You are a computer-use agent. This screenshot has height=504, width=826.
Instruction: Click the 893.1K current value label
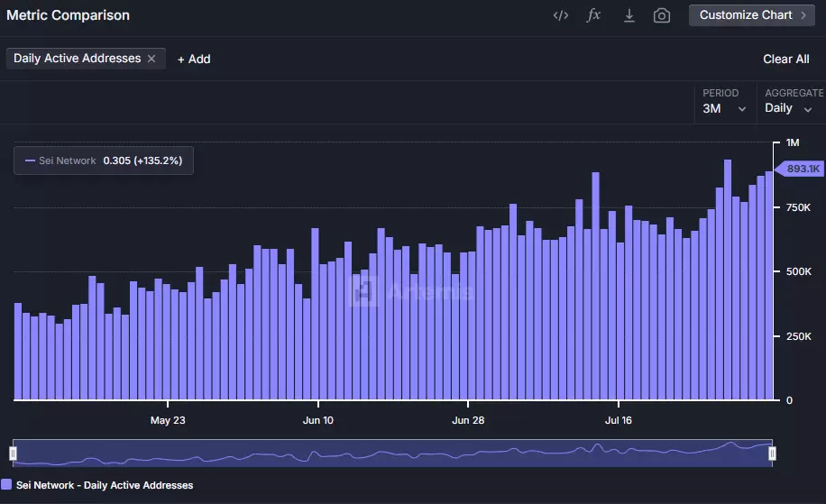click(801, 169)
